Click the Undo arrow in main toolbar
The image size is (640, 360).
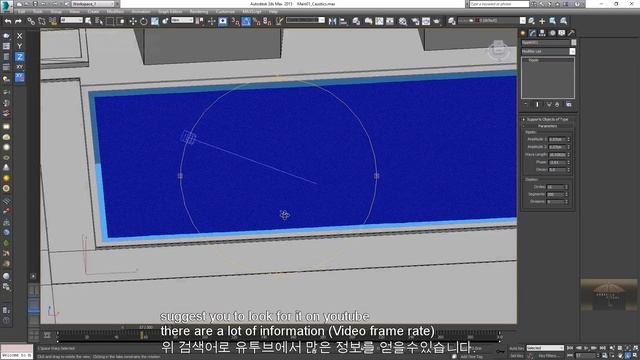[x=7, y=21]
